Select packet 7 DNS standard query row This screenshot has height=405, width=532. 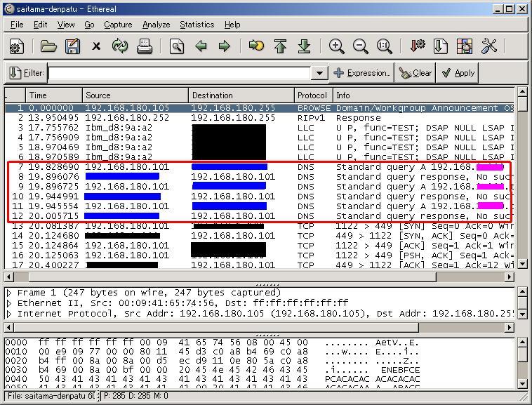coord(260,167)
